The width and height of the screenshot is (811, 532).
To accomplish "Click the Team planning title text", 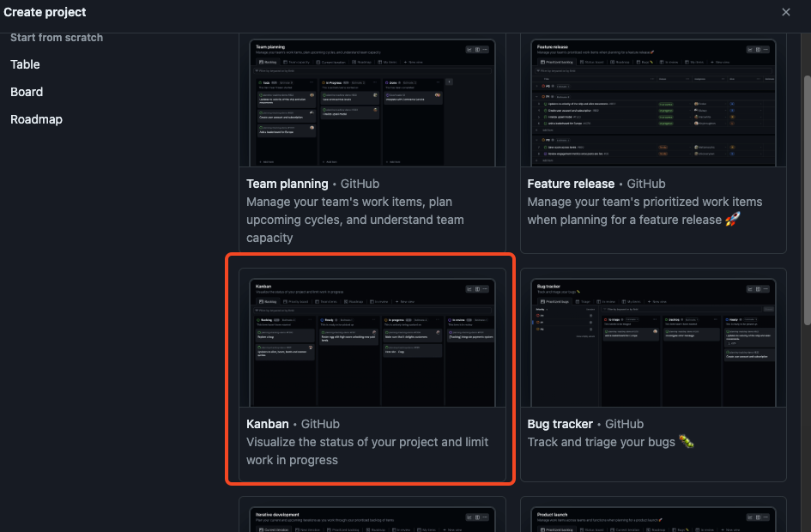I will (287, 184).
